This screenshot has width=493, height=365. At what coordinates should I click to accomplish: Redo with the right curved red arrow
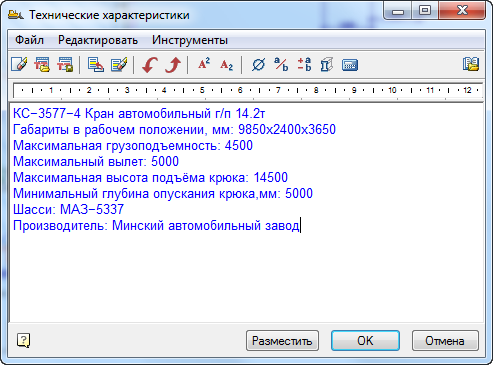point(173,64)
